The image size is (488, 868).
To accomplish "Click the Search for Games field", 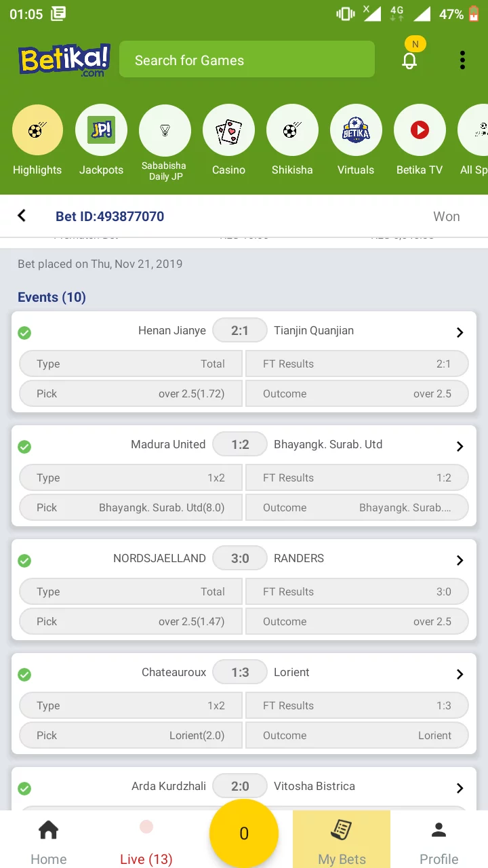I will [x=247, y=60].
